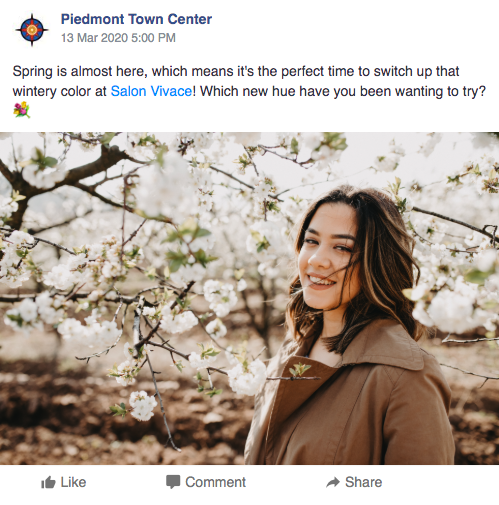Screen dimensions: 499x505
Task: Click the thumbs-up Like icon
Action: point(48,482)
